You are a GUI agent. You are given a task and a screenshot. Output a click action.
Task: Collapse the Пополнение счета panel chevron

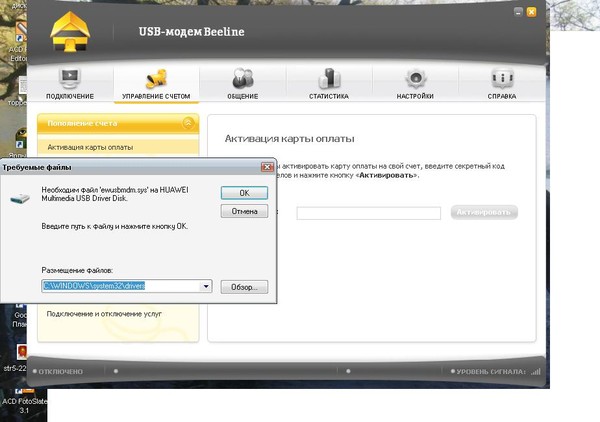pyautogui.click(x=188, y=123)
